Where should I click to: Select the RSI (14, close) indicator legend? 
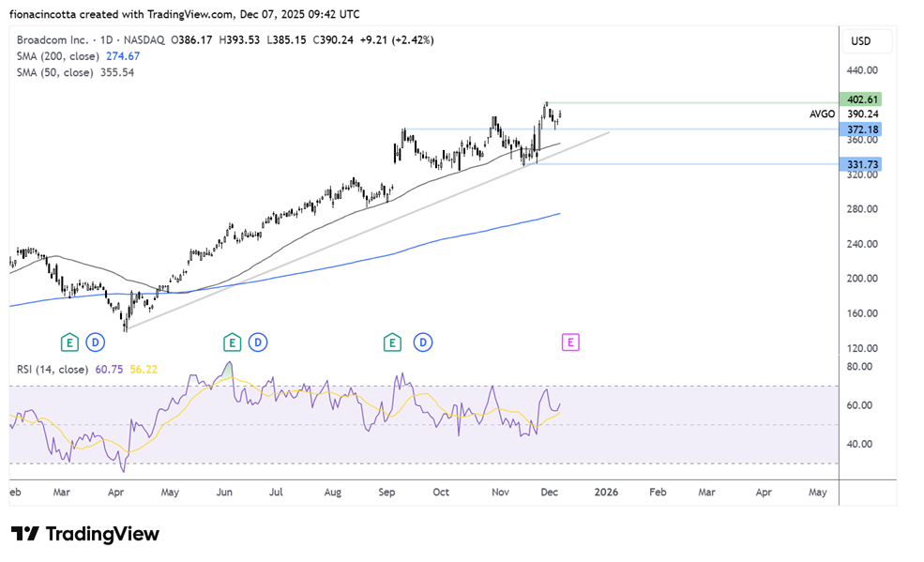pyautogui.click(x=53, y=370)
